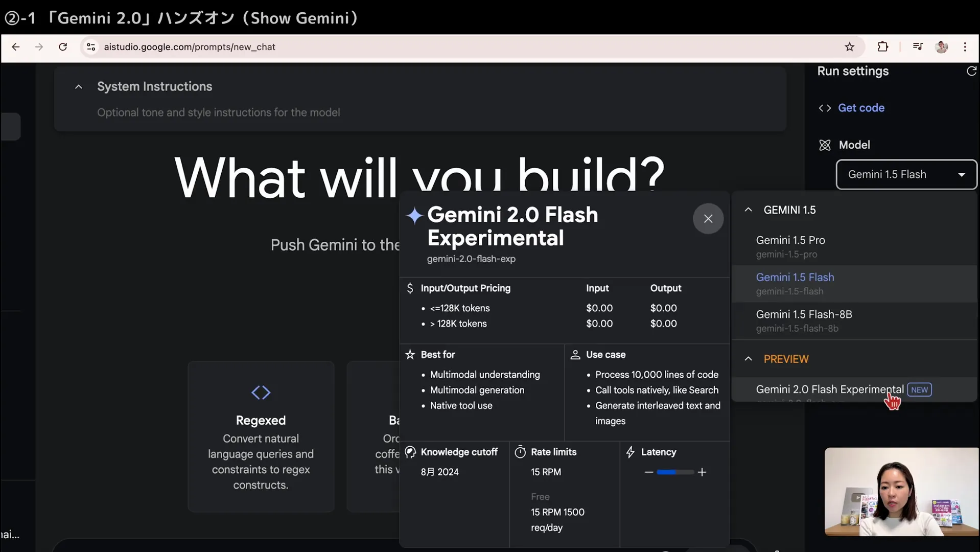This screenshot has width=980, height=552.
Task: Click the latency indicator bar
Action: point(675,472)
